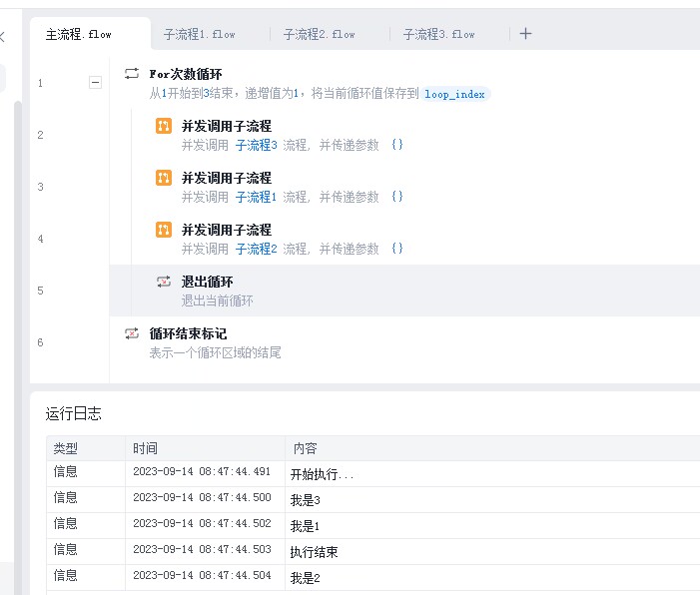The image size is (700, 595).
Task: Click the For loop icon on line 1
Action: pyautogui.click(x=132, y=73)
